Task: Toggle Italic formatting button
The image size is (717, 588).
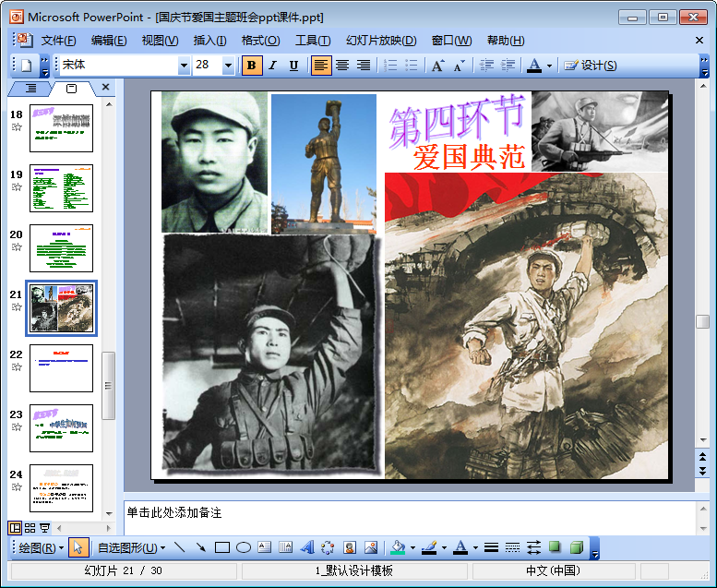Action: pyautogui.click(x=272, y=66)
